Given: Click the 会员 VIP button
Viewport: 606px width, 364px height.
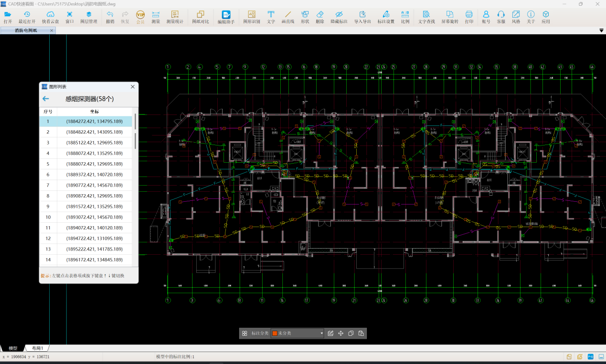Looking at the screenshot, I should (140, 17).
